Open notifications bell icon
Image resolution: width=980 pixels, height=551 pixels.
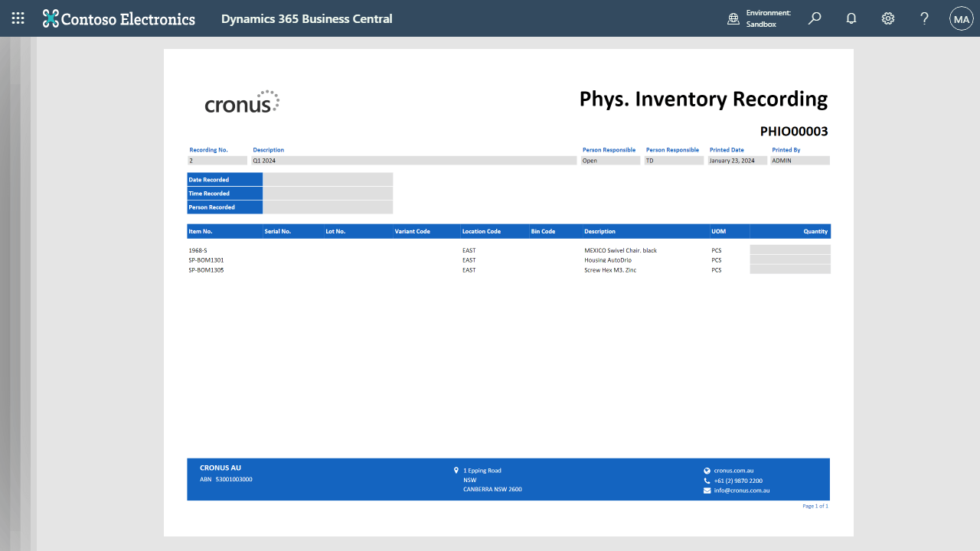851,18
